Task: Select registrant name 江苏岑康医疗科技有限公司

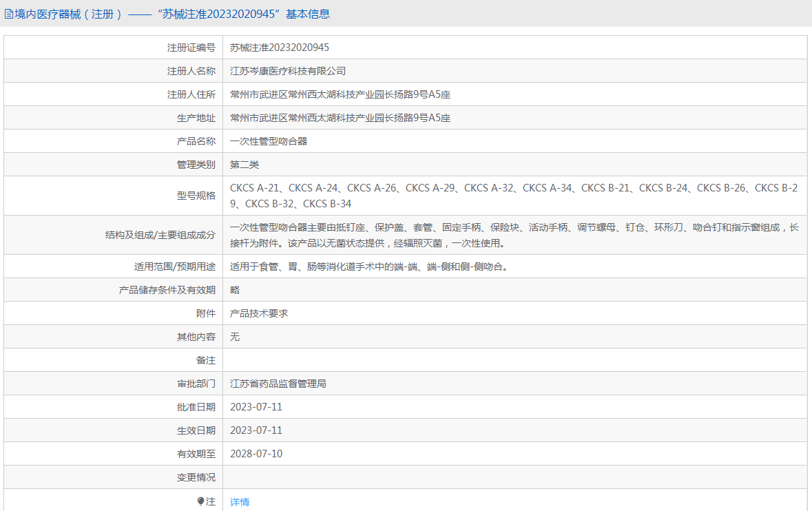Action: [x=288, y=71]
